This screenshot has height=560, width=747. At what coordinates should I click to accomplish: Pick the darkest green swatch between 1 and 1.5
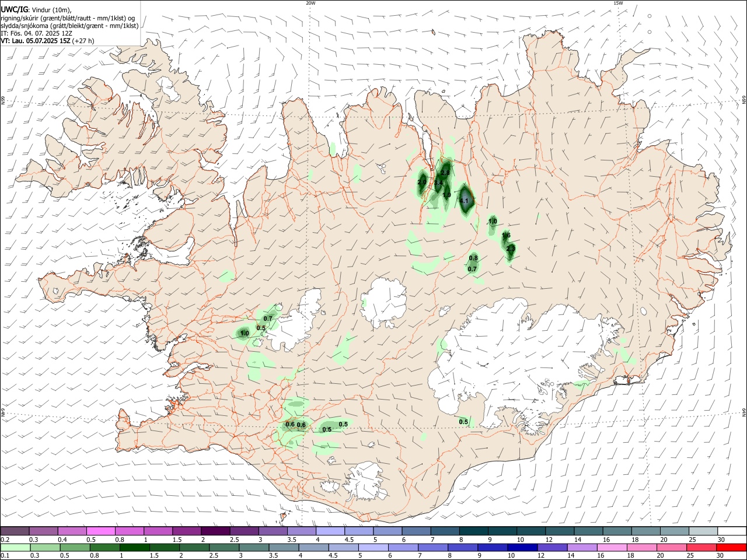(135, 547)
